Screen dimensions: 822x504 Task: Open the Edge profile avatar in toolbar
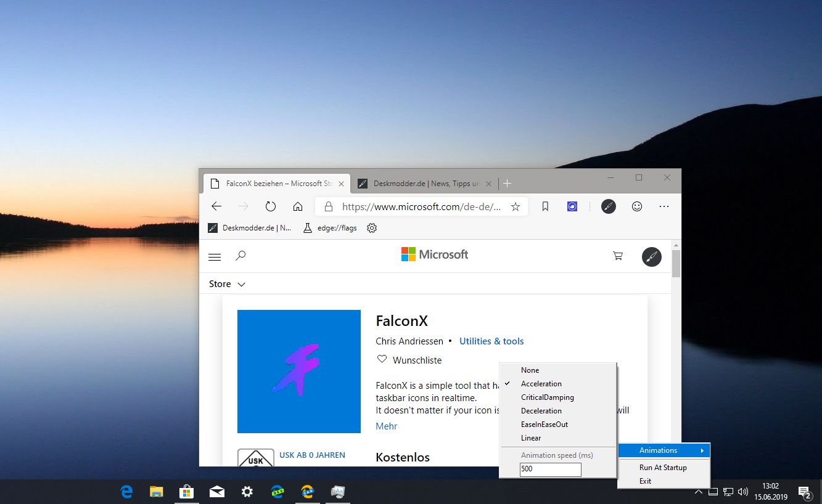click(x=609, y=206)
